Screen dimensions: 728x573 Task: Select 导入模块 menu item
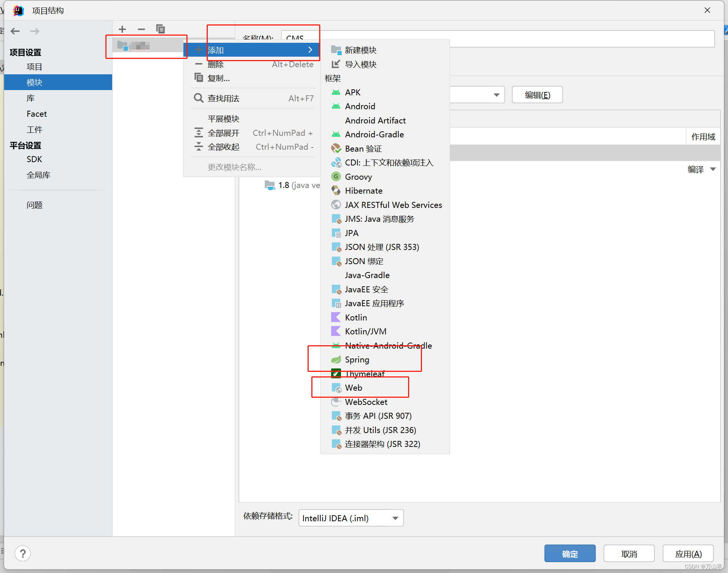(362, 63)
